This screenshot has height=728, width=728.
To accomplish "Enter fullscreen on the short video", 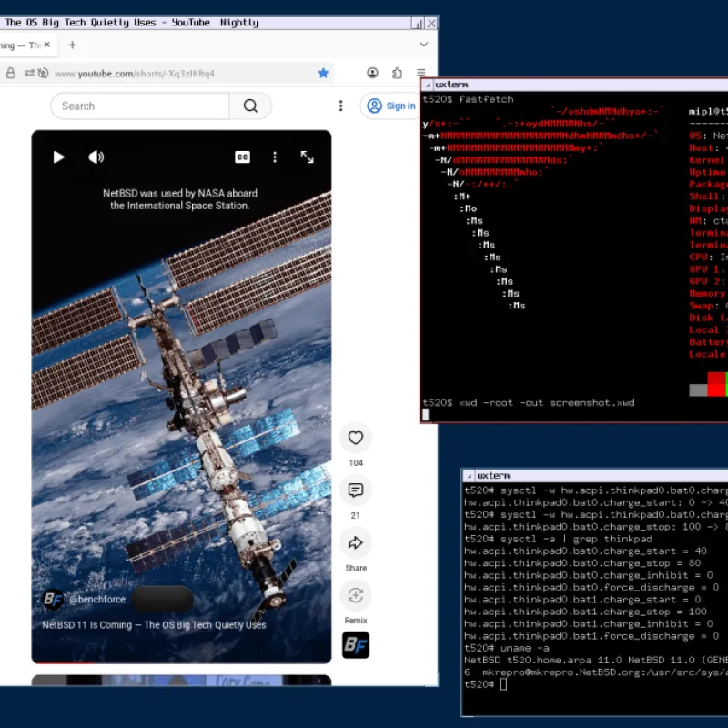I will tap(307, 157).
